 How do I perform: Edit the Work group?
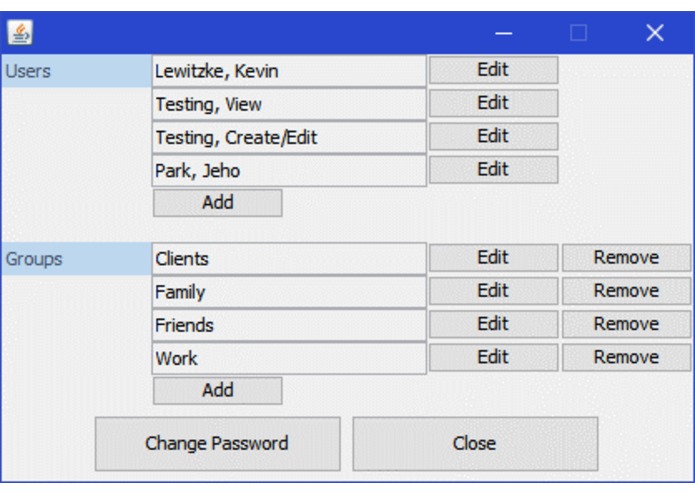click(493, 358)
